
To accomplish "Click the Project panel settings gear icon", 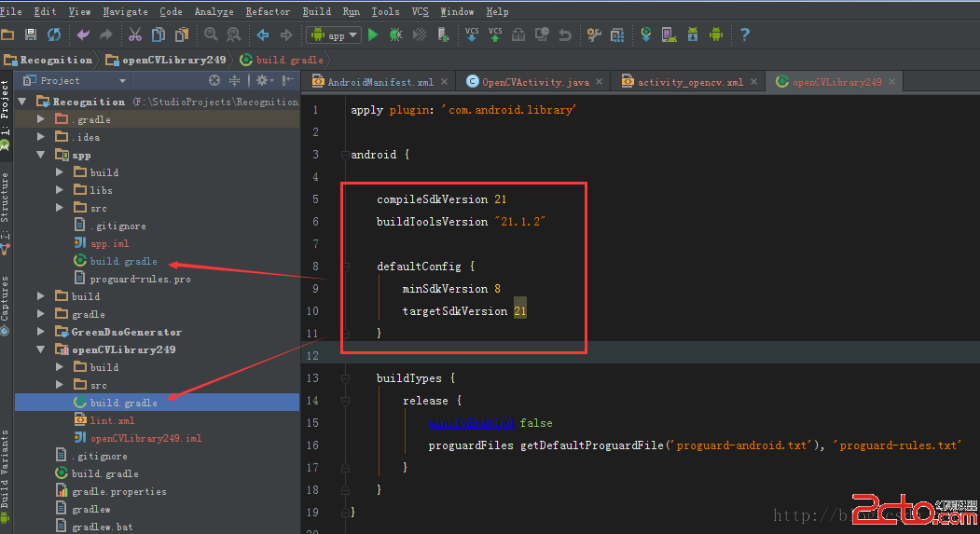I will pyautogui.click(x=262, y=81).
